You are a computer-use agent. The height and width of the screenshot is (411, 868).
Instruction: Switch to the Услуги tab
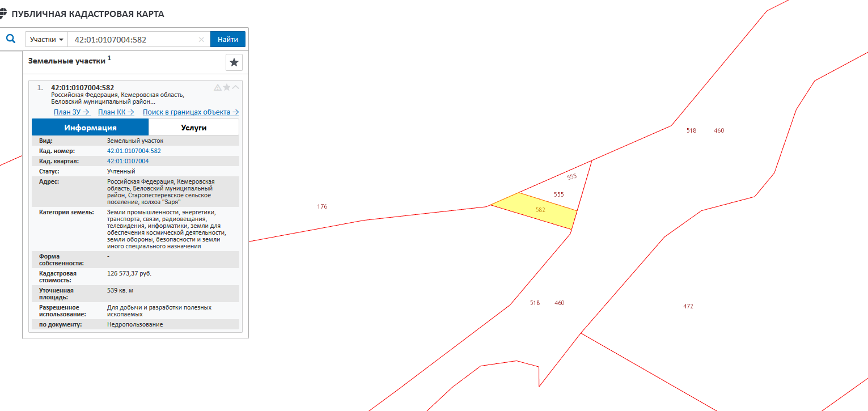[194, 128]
